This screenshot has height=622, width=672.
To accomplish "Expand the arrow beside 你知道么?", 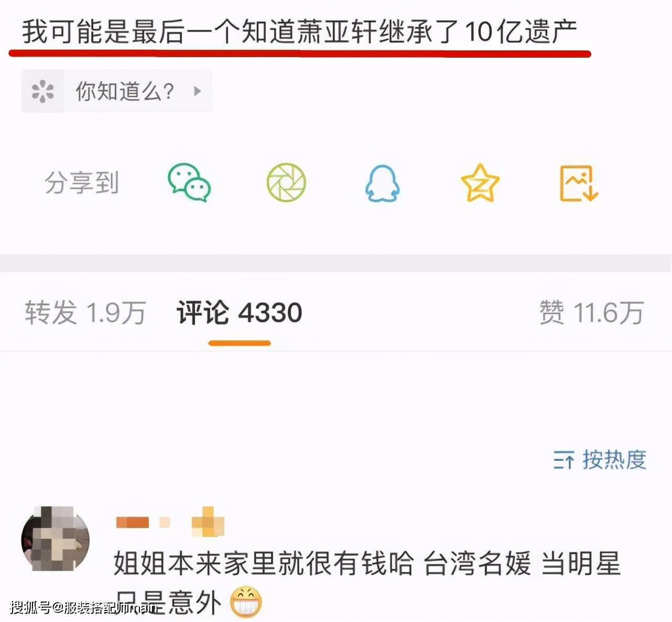I will [198, 91].
